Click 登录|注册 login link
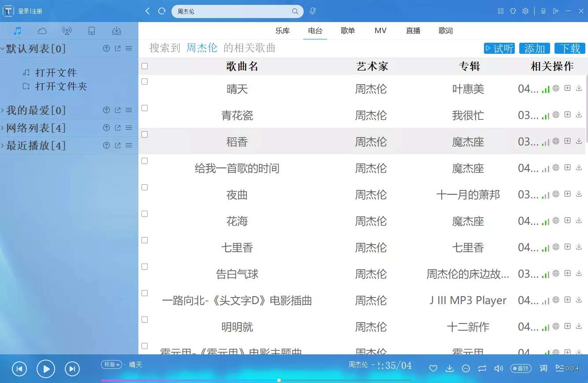The height and width of the screenshot is (383, 588). pyautogui.click(x=30, y=11)
